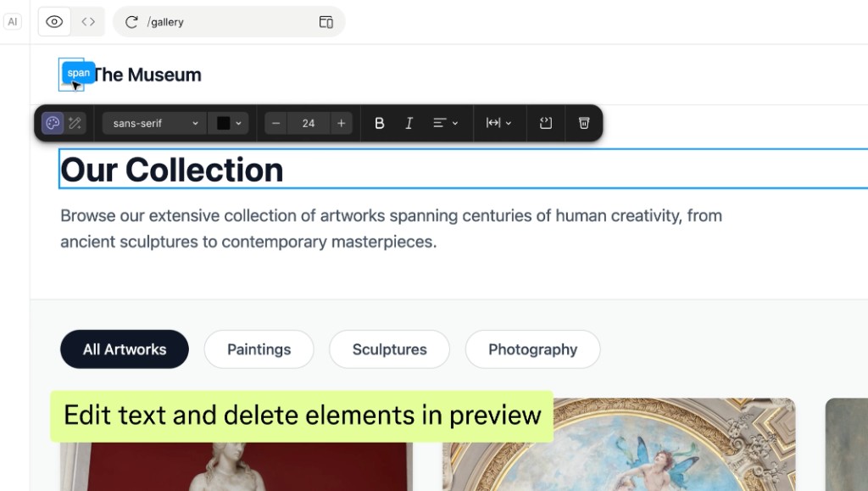Image resolution: width=868 pixels, height=491 pixels.
Task: Select the Paintings filter
Action: point(259,349)
